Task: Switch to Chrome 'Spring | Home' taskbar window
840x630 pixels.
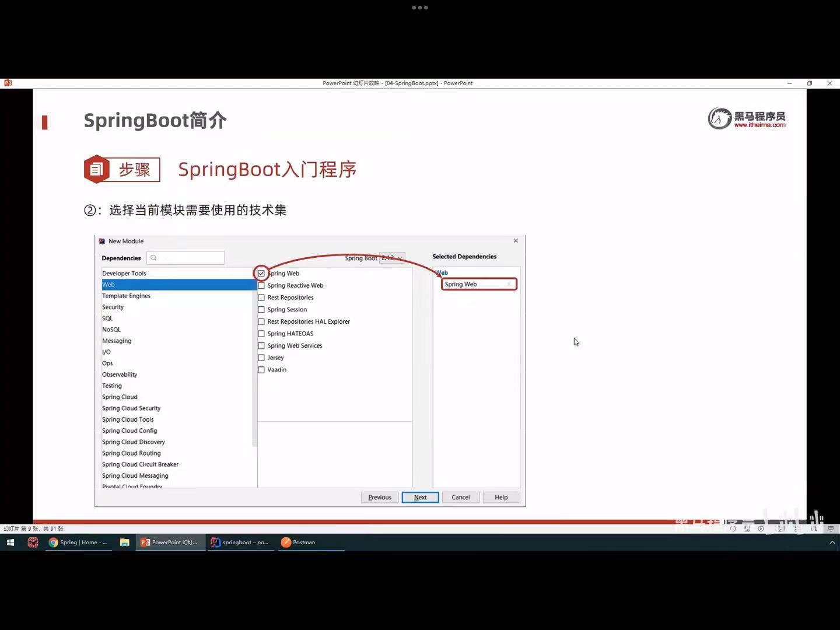Action: [x=78, y=542]
